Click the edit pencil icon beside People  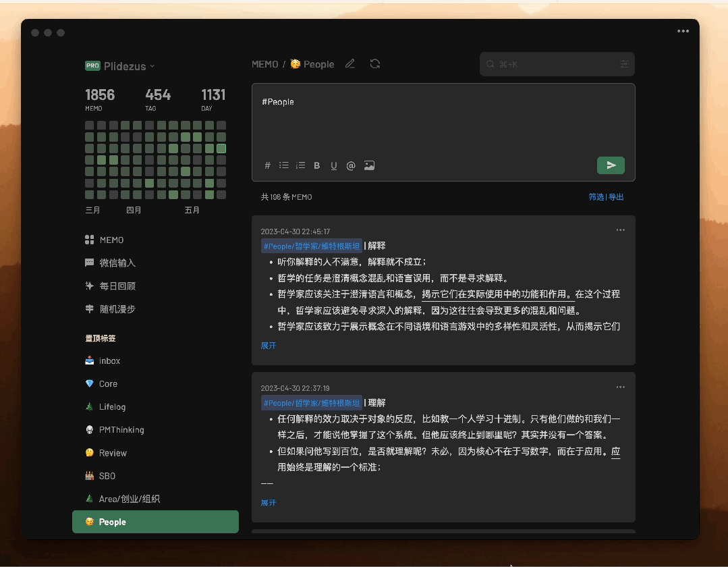coord(350,63)
